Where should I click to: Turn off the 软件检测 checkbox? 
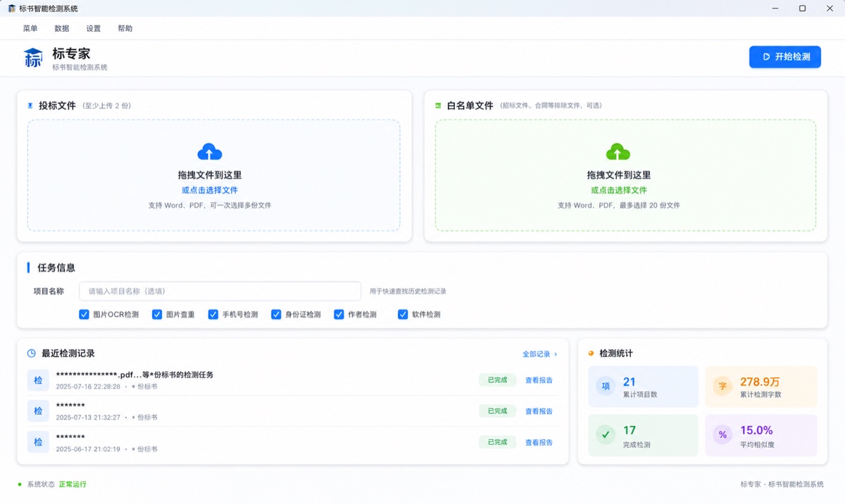click(x=403, y=315)
